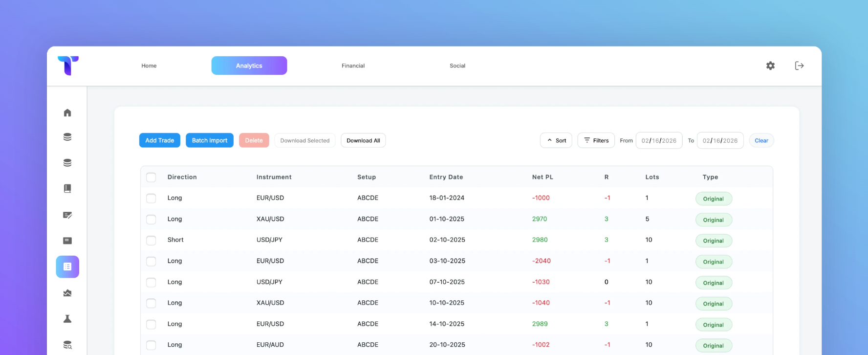Open the book icon in the sidebar
Viewport: 868px width, 355px height.
(67, 189)
